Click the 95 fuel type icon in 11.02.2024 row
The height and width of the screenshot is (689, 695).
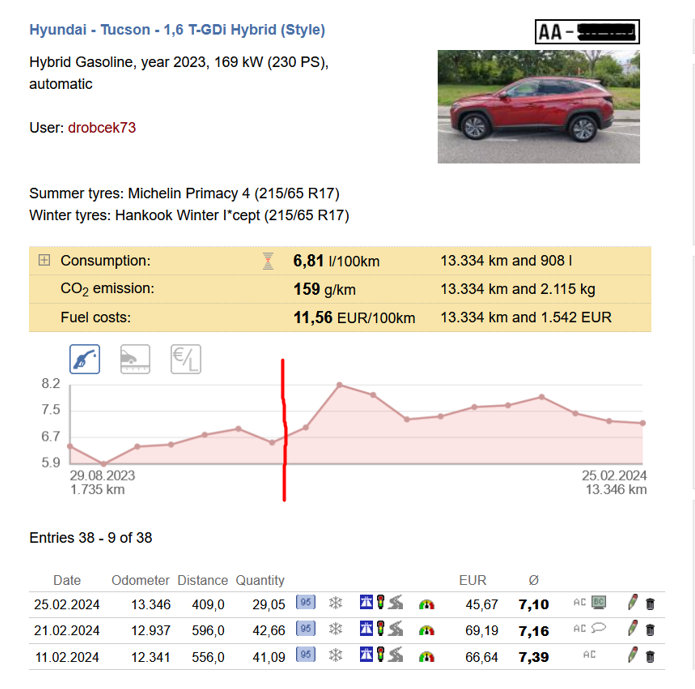click(306, 654)
